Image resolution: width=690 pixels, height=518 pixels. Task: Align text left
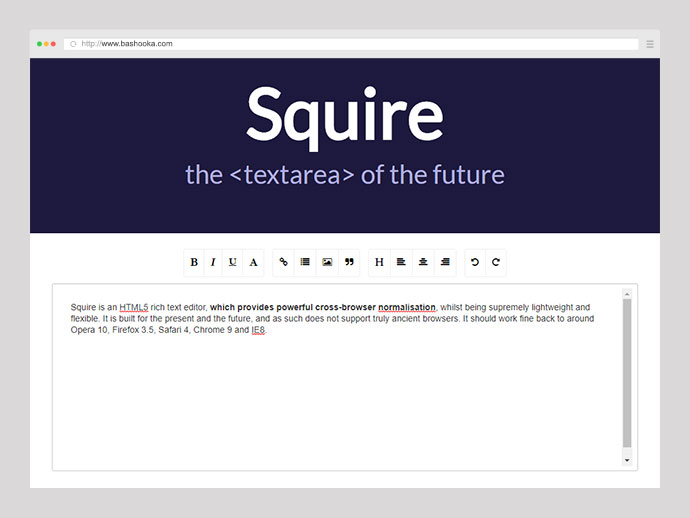(401, 262)
